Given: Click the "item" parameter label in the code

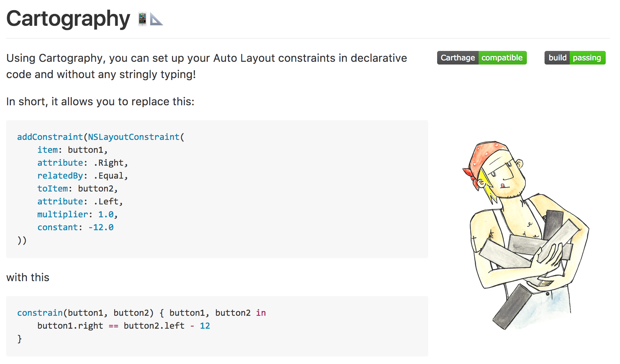Looking at the screenshot, I should (48, 150).
